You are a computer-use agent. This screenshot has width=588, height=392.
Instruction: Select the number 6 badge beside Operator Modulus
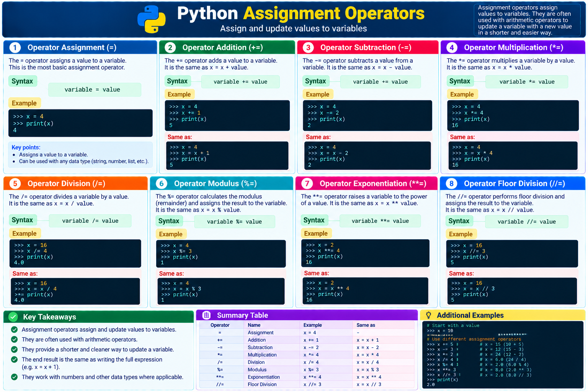[x=162, y=183]
